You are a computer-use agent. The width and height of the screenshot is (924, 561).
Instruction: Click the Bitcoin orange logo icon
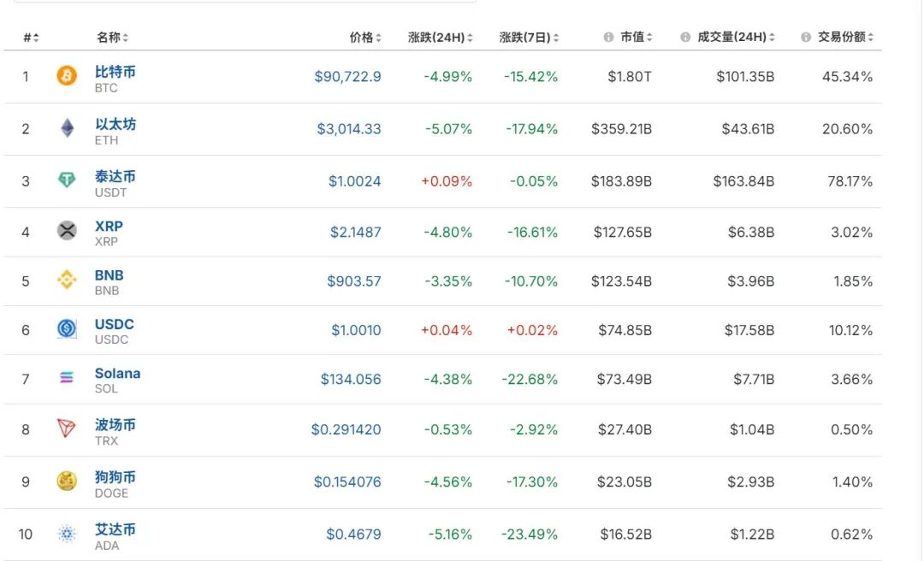pos(67,77)
